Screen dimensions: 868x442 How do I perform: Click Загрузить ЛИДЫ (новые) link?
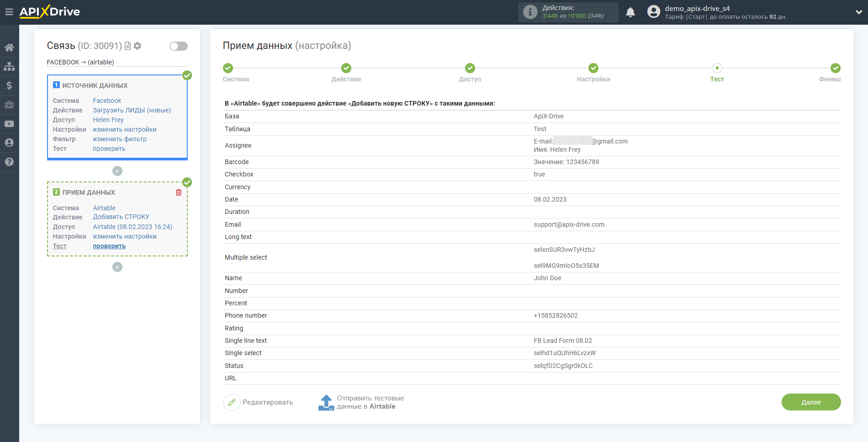132,110
